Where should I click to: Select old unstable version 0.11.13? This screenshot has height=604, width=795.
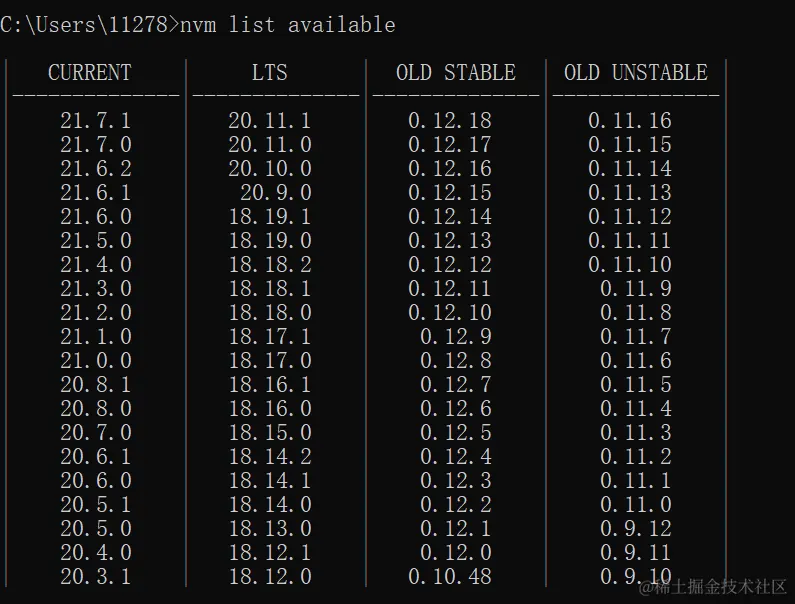[630, 193]
